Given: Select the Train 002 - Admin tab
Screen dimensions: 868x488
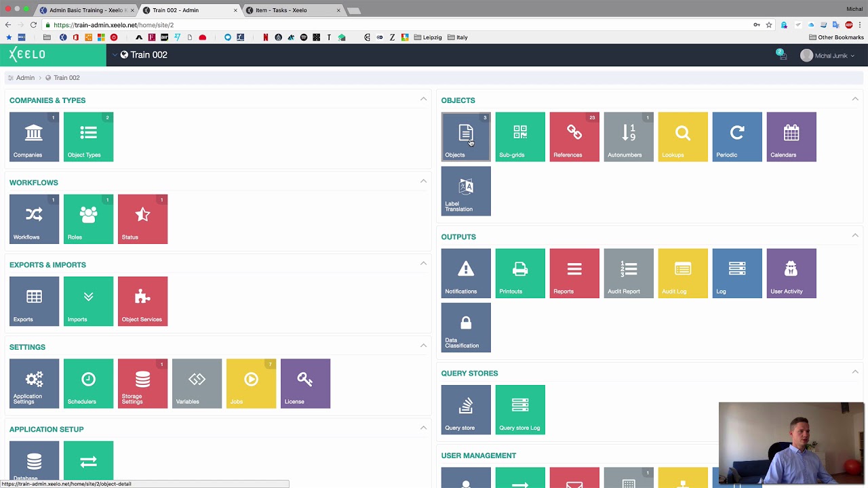Looking at the screenshot, I should (x=190, y=10).
